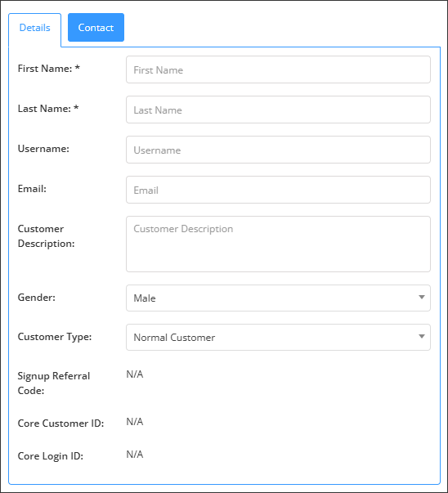The image size is (448, 493).
Task: Click the First Name label
Action: 49,69
